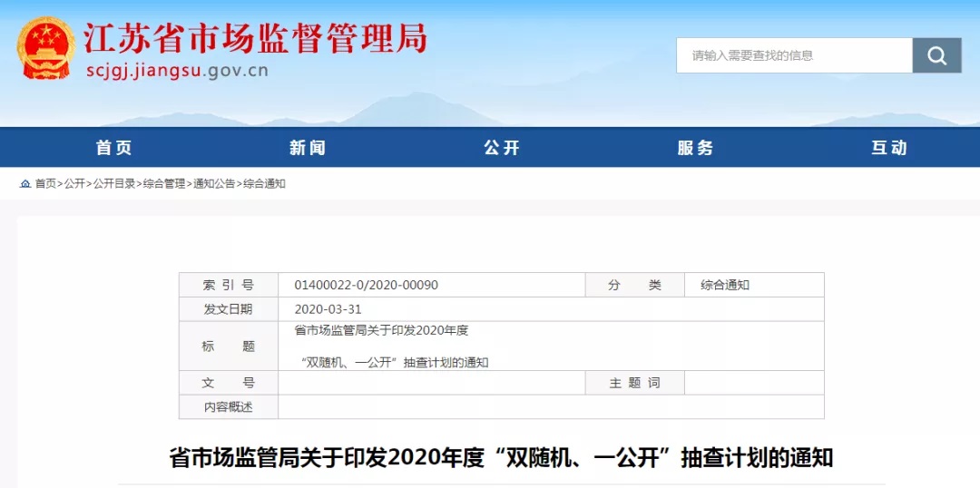The height and width of the screenshot is (488, 980).
Task: Click index number 01400022-0/2020-00090
Action: pos(366,285)
